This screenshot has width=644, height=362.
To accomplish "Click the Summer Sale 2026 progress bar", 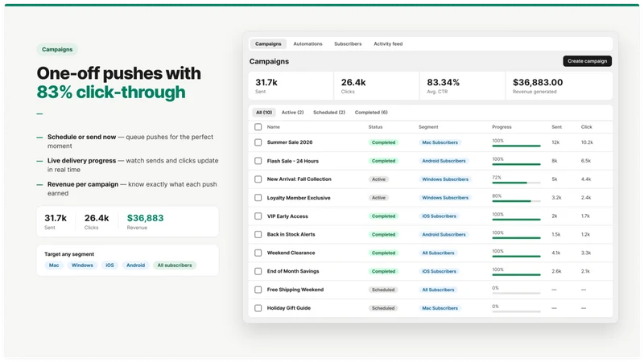I will pos(516,146).
